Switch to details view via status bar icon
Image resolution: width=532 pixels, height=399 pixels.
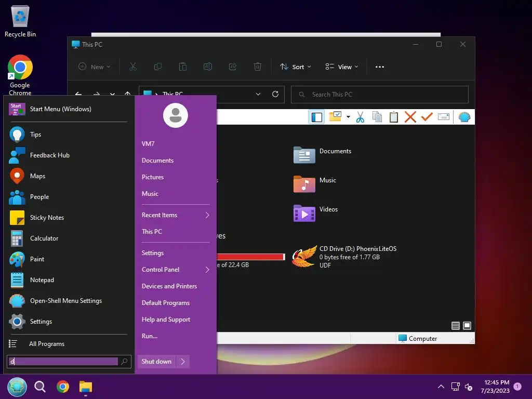(x=455, y=326)
